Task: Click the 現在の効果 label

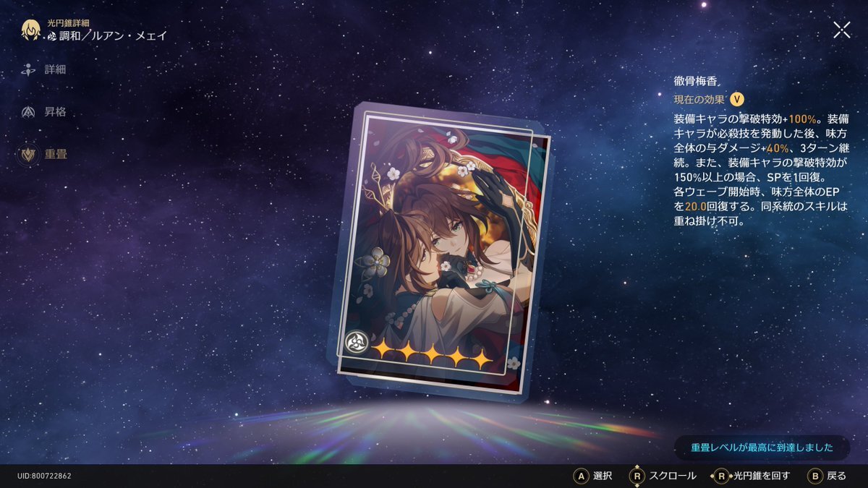Action: point(699,100)
